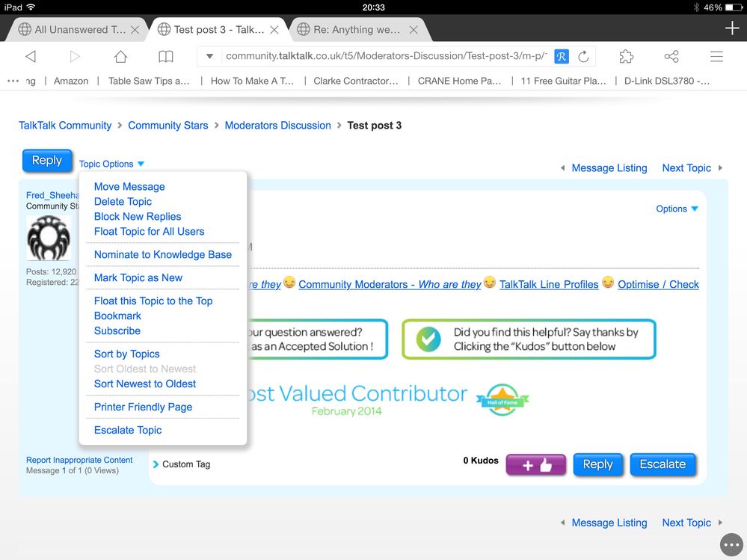Screen dimensions: 747x560
Task: Click Reply button beside Kudos
Action: coord(598,465)
